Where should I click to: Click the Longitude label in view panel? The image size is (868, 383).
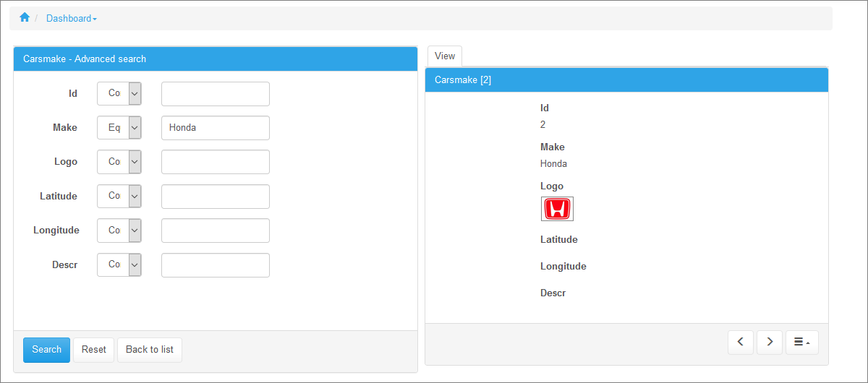coord(563,266)
